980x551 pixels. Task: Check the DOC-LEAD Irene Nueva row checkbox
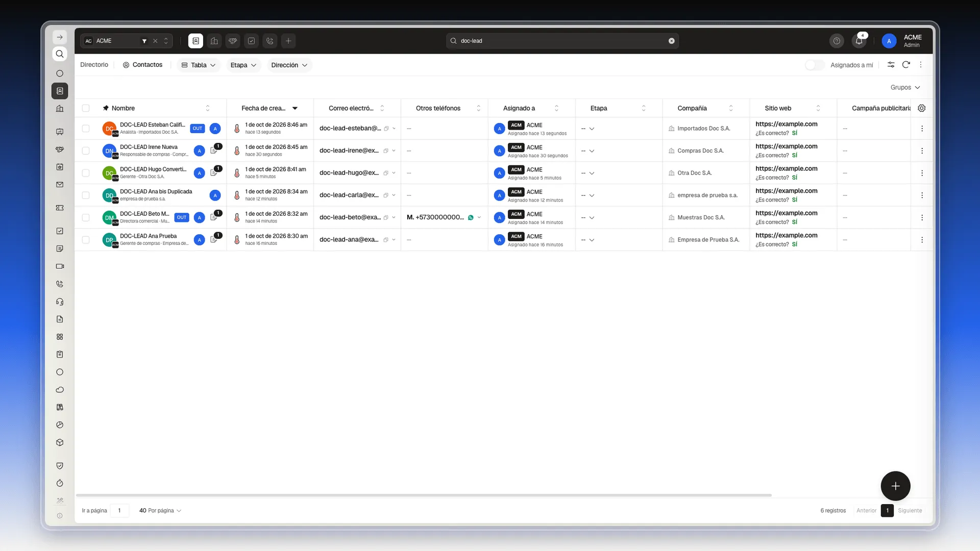click(86, 151)
